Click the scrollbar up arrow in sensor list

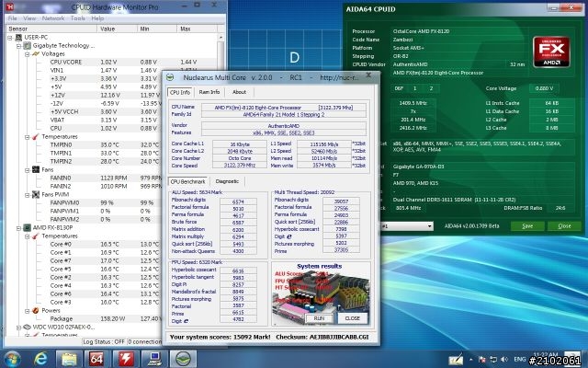(x=220, y=38)
